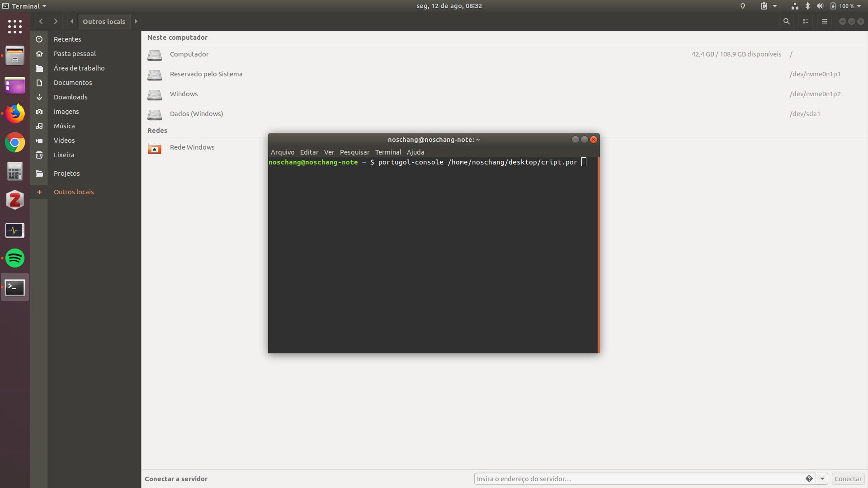This screenshot has width=868, height=488.
Task: Open the Pesquisar menu in terminal
Action: click(x=354, y=152)
